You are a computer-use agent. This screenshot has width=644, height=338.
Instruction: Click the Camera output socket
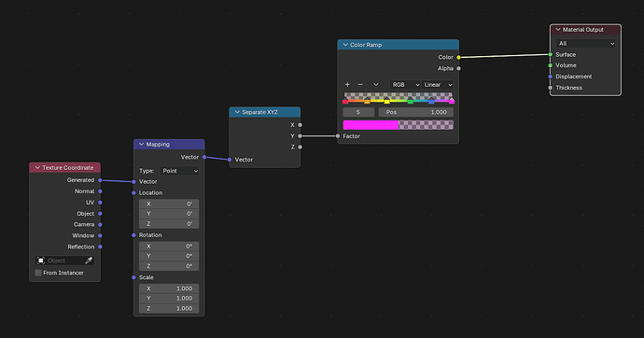click(100, 225)
